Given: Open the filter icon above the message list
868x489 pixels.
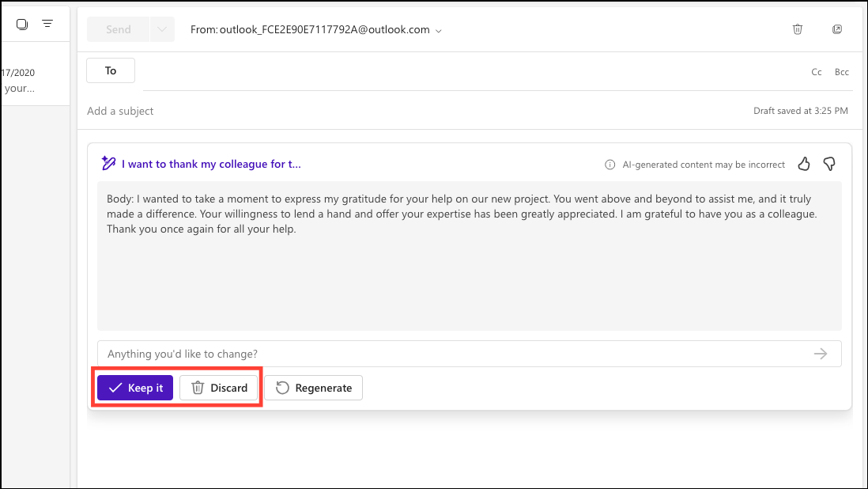Looking at the screenshot, I should [47, 23].
